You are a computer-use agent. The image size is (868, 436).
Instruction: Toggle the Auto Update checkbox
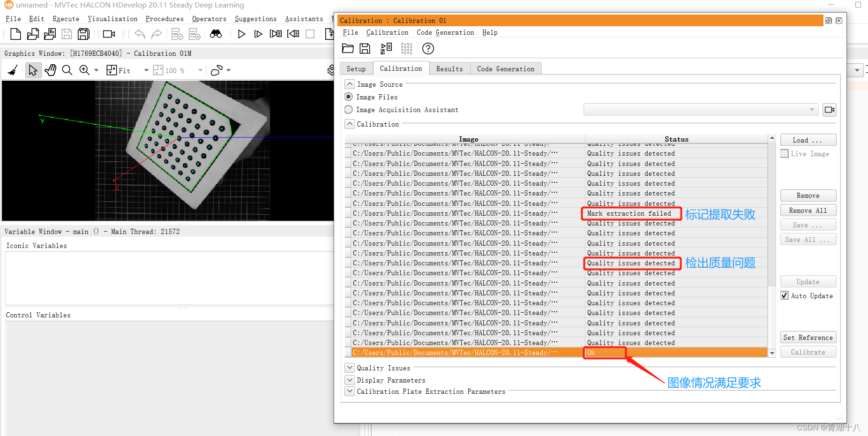click(785, 295)
